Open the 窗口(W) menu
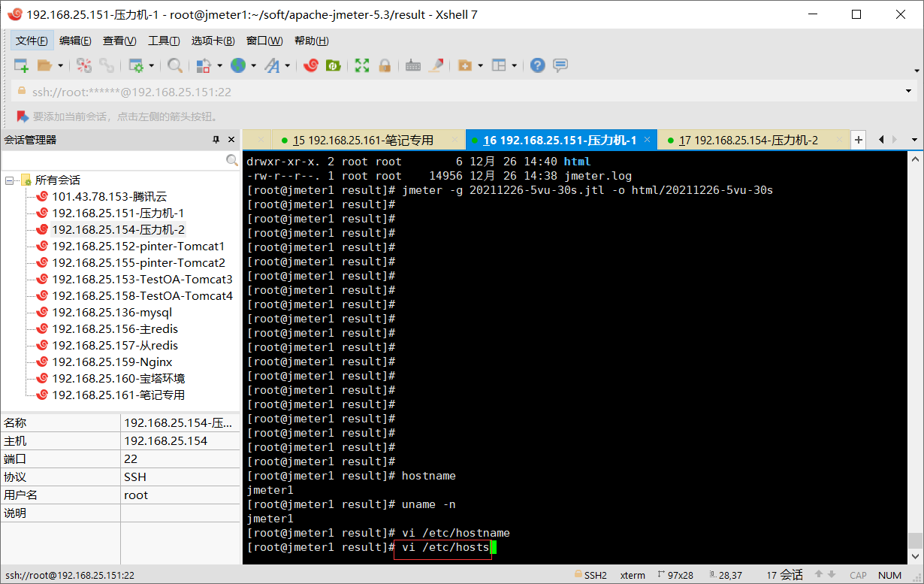The width and height of the screenshot is (924, 584). (x=264, y=41)
